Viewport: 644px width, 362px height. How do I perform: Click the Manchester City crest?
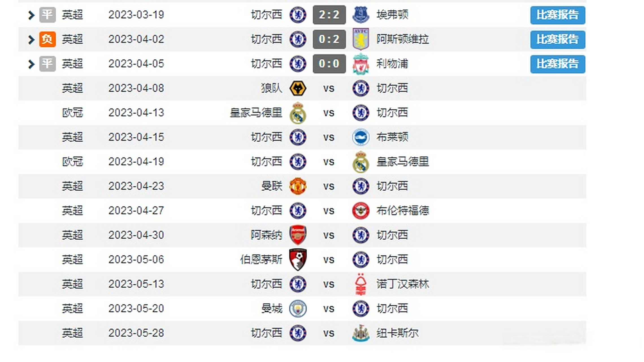[x=298, y=308]
